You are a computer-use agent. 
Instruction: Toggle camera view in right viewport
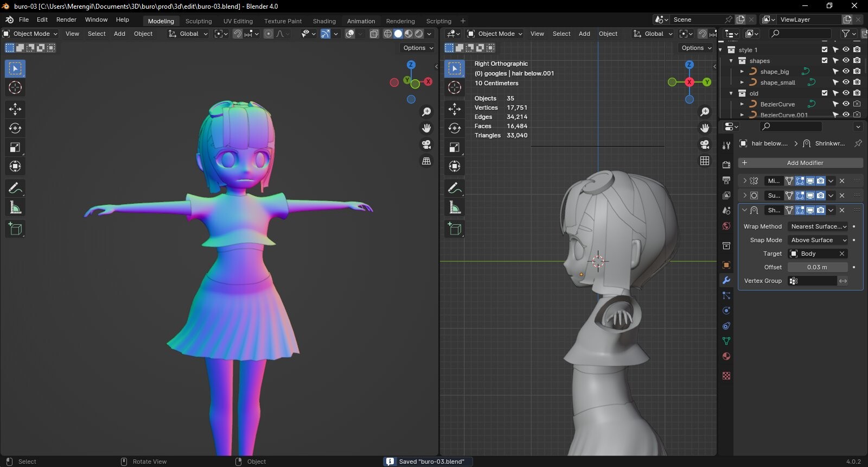(x=705, y=144)
